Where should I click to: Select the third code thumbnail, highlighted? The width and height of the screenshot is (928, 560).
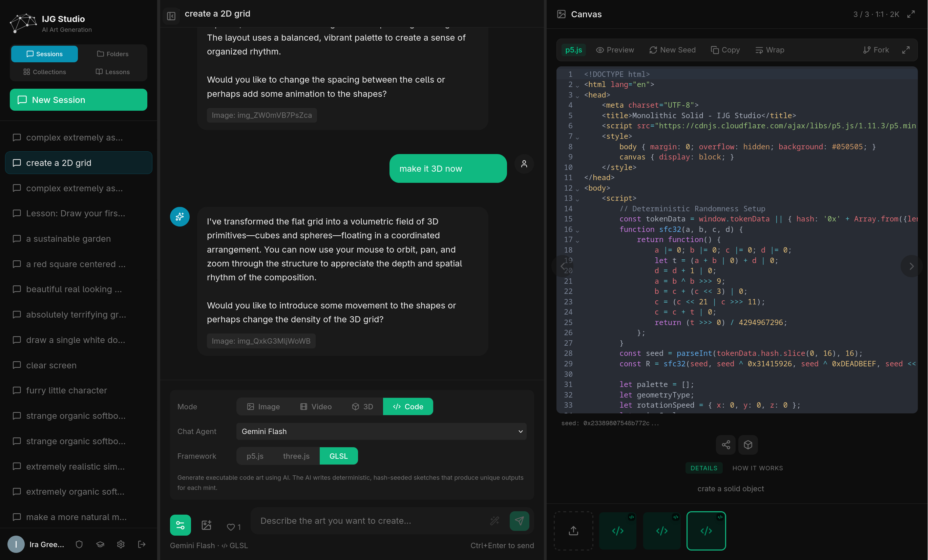point(706,531)
